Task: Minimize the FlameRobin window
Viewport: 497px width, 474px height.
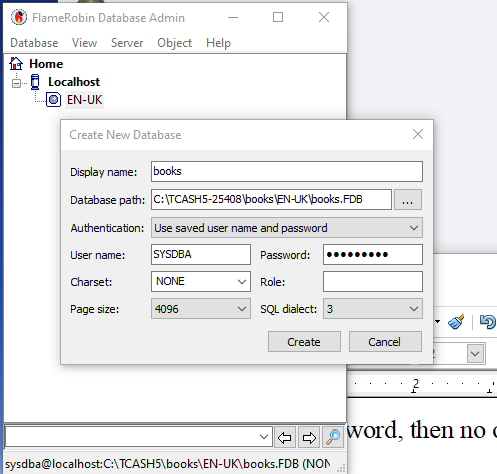Action: click(233, 17)
